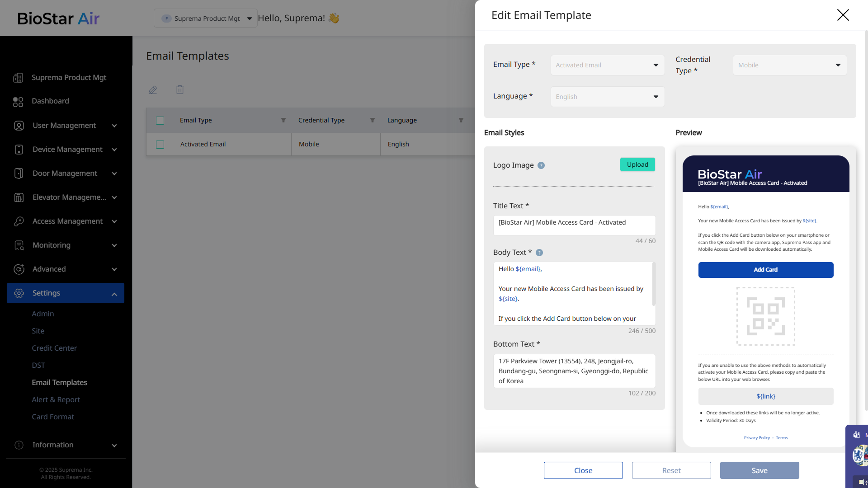Click the Logo Image help icon

click(x=541, y=165)
